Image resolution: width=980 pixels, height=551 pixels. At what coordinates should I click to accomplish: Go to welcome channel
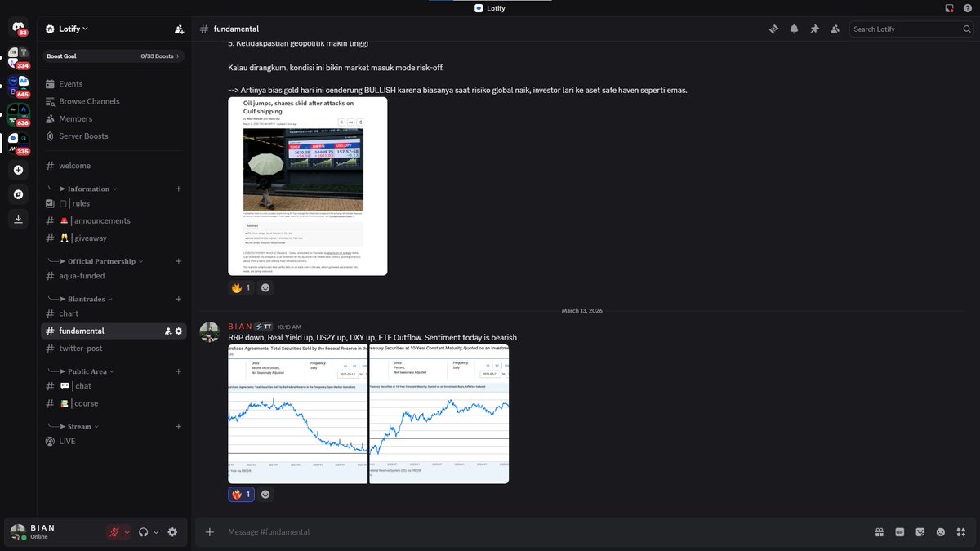click(x=113, y=166)
